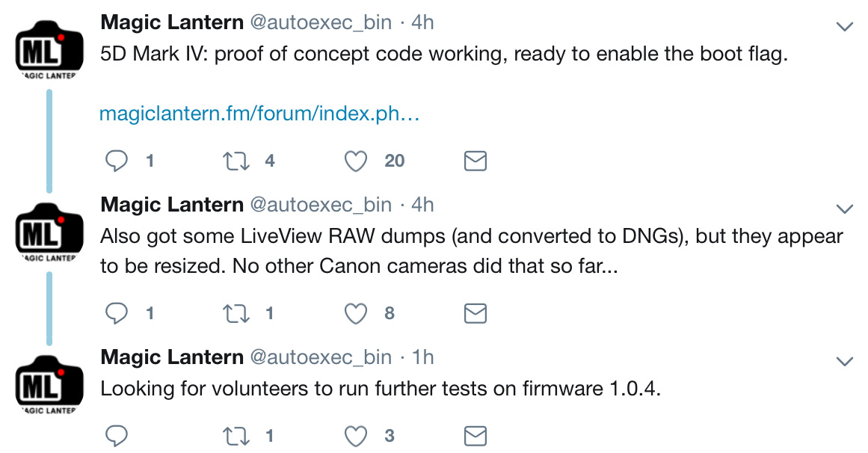The height and width of the screenshot is (453, 868).
Task: Reply to the LiveView RAW dumps tweet
Action: (116, 313)
